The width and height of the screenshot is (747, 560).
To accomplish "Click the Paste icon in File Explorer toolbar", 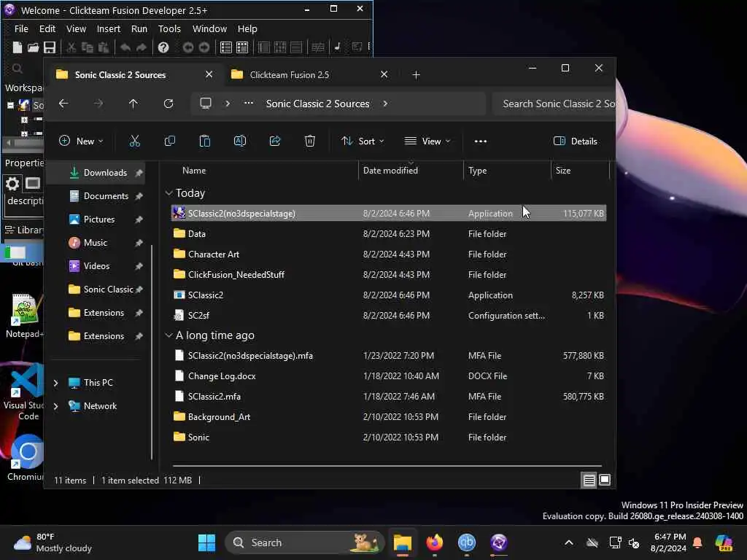I will (x=205, y=141).
